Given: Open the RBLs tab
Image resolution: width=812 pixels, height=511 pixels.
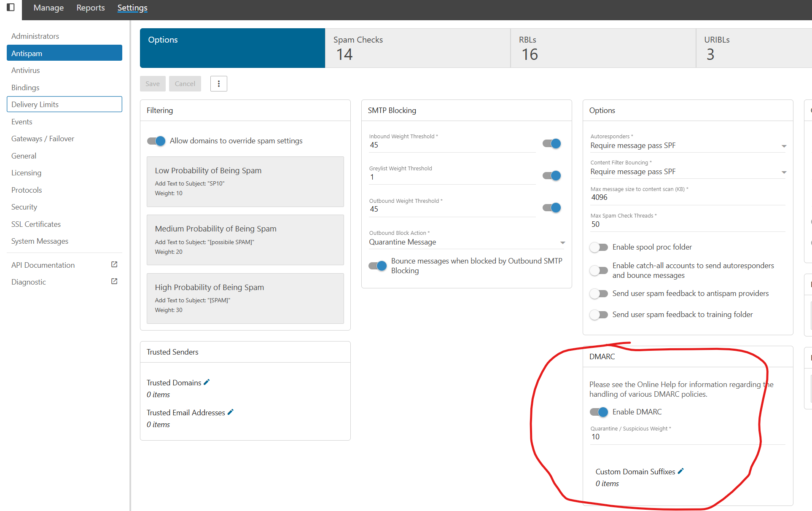Looking at the screenshot, I should 603,48.
